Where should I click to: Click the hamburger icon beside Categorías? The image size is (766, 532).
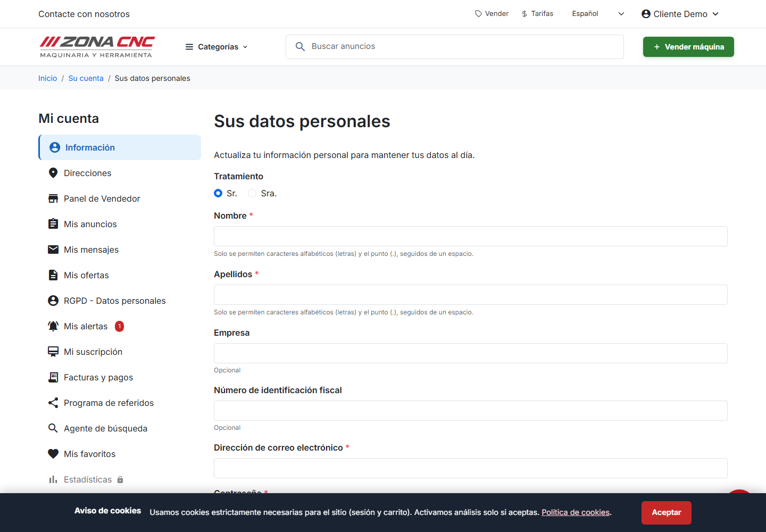pyautogui.click(x=189, y=47)
